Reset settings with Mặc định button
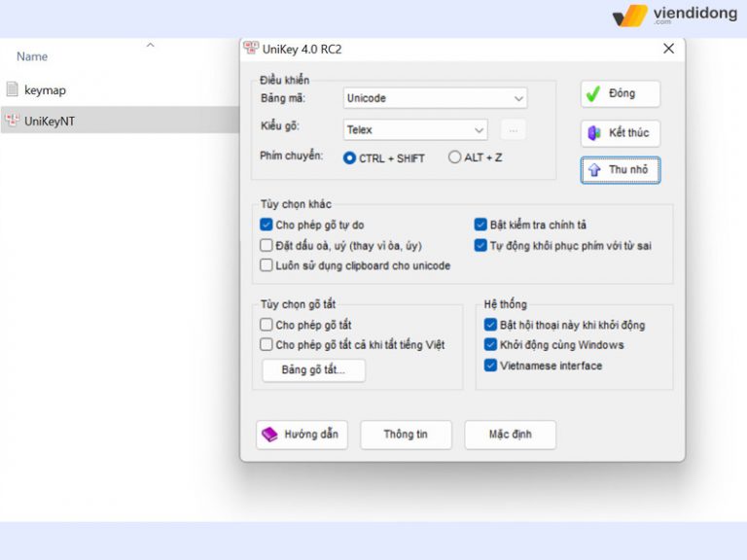The height and width of the screenshot is (560, 747). [511, 435]
